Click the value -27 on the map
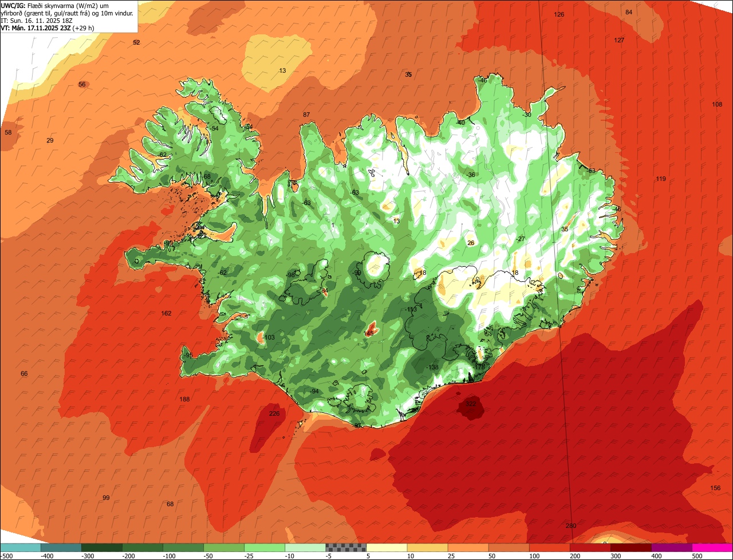733x560 pixels. point(520,239)
